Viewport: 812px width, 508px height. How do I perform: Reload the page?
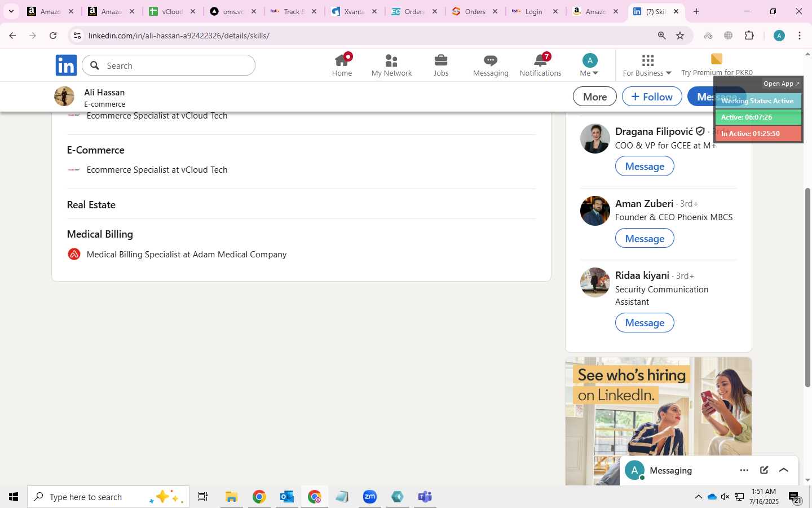[x=53, y=36]
